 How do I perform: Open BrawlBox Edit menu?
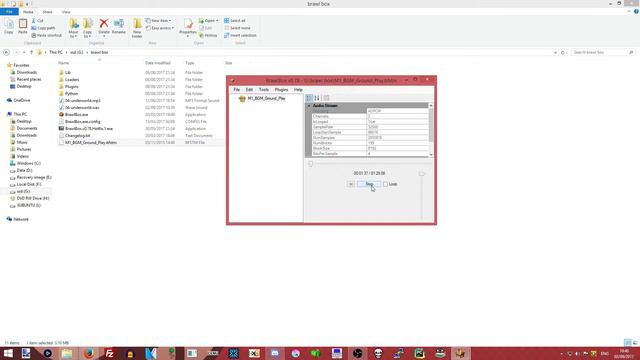[x=249, y=89]
